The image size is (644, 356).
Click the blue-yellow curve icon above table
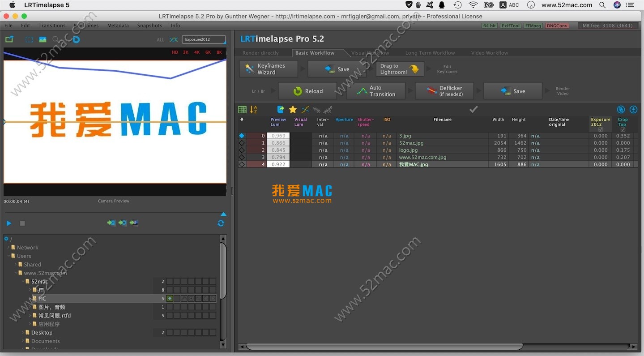click(x=305, y=109)
